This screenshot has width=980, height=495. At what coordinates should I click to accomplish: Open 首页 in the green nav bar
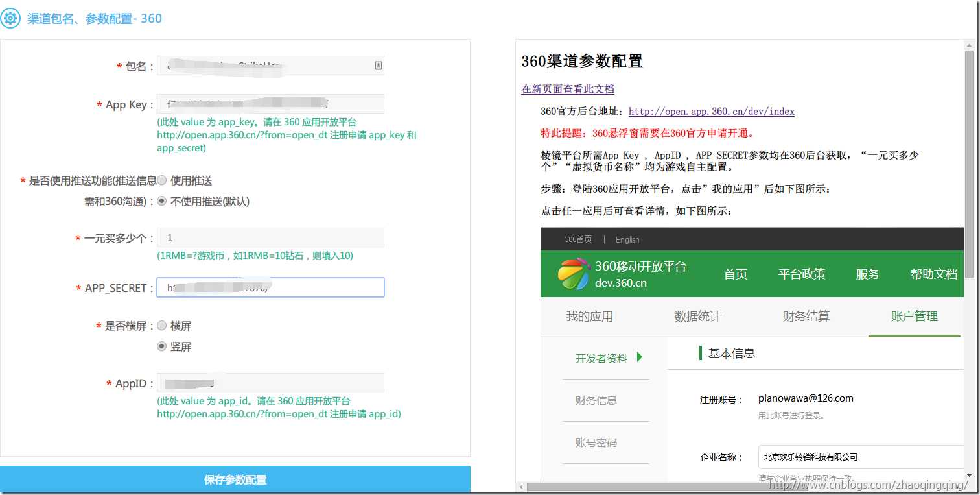click(736, 274)
